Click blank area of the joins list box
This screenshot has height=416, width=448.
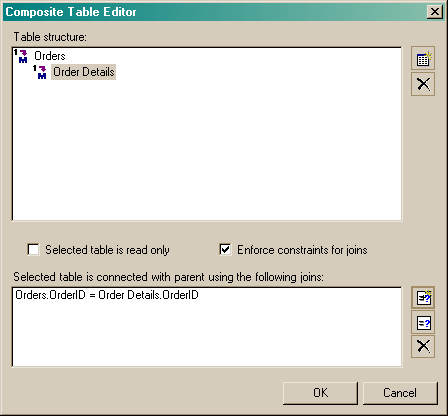coord(207,333)
